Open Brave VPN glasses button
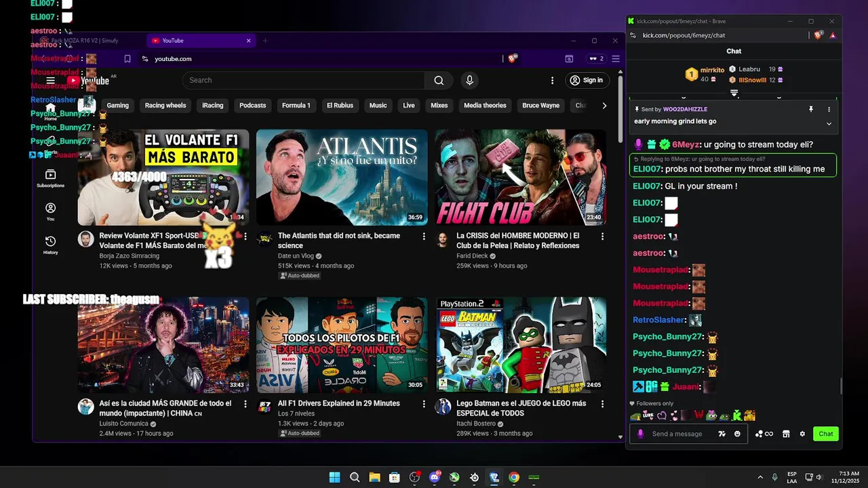The width and height of the screenshot is (868, 488). click(596, 59)
